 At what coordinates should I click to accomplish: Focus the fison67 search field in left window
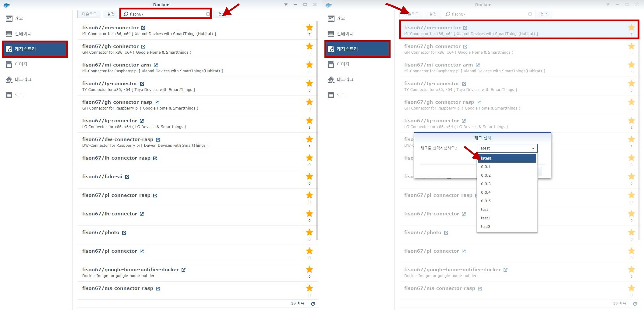pos(166,14)
